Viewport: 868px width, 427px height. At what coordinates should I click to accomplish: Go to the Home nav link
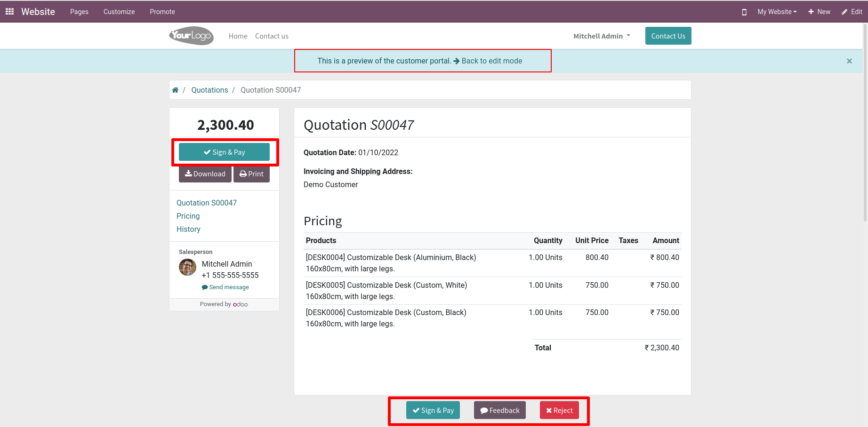coord(238,36)
